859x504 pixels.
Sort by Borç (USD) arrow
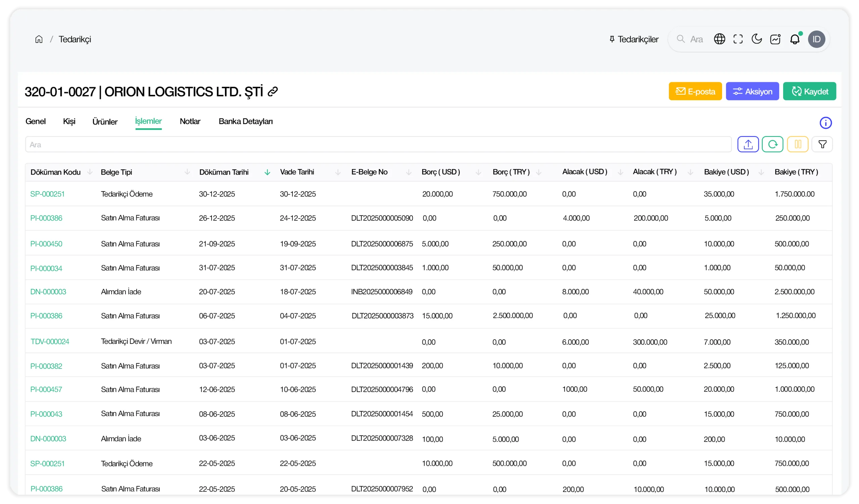click(478, 172)
